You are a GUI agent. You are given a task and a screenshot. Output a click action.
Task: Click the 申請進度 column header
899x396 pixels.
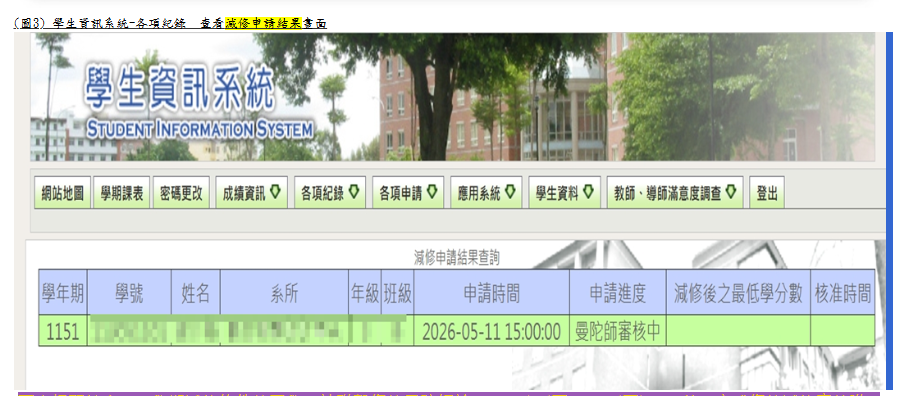pos(617,292)
